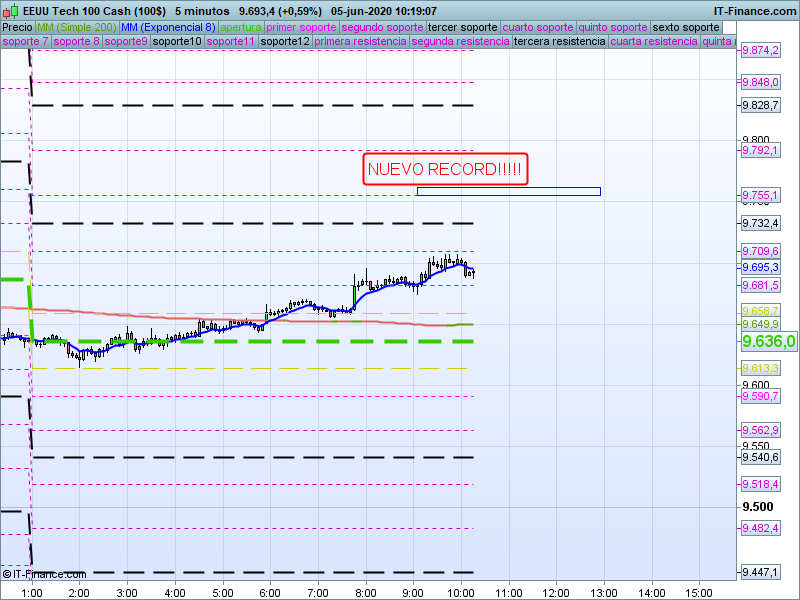Click the 9.447,1 price axis label

tap(760, 572)
